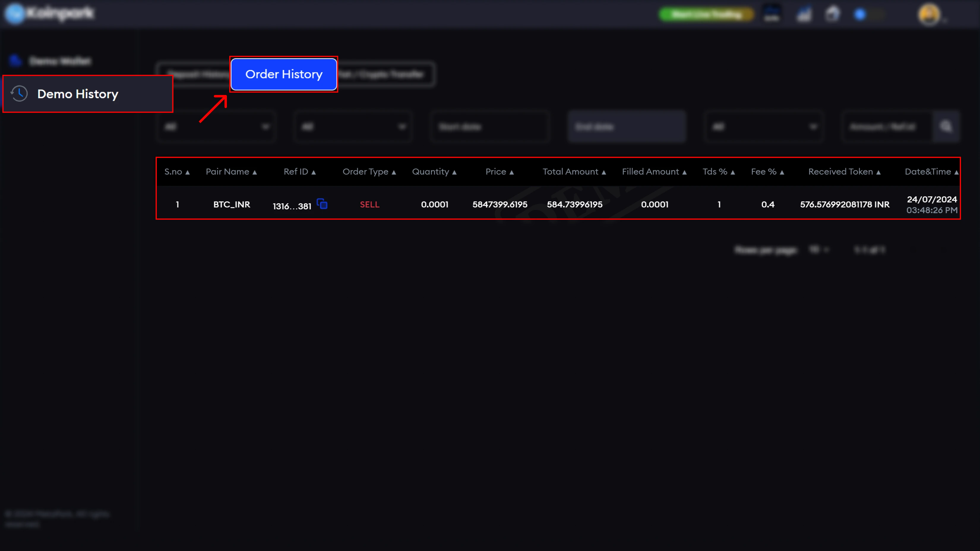Click the received token 576.576992081178 INR

click(845, 205)
